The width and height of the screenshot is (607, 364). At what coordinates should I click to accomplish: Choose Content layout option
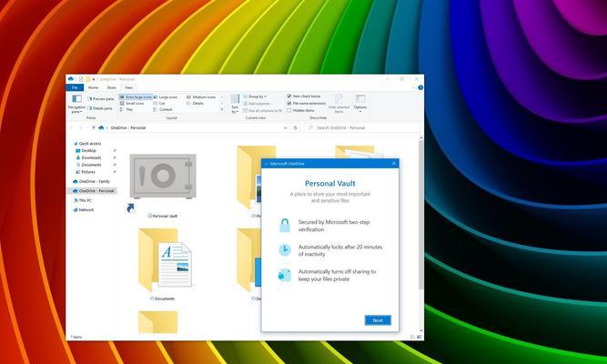tap(163, 109)
